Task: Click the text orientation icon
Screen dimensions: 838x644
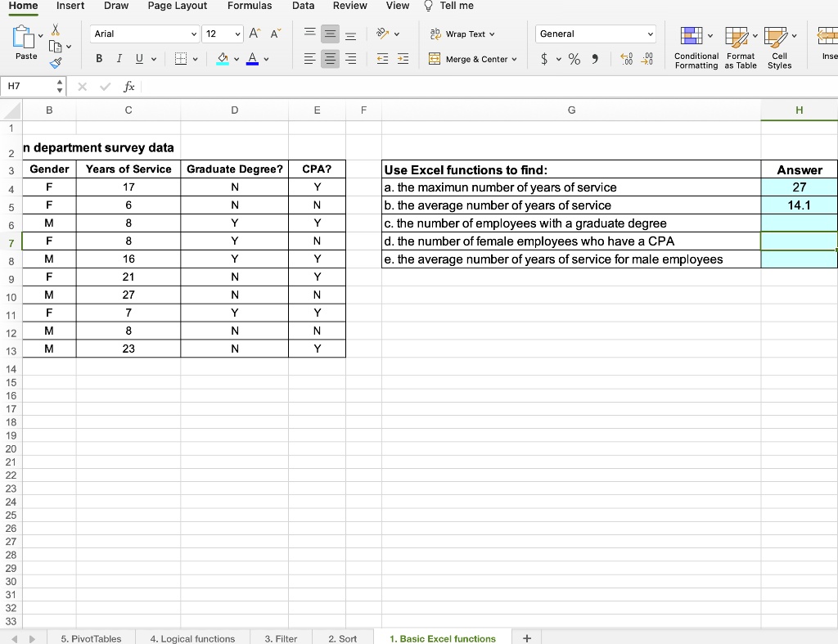Action: pyautogui.click(x=382, y=34)
